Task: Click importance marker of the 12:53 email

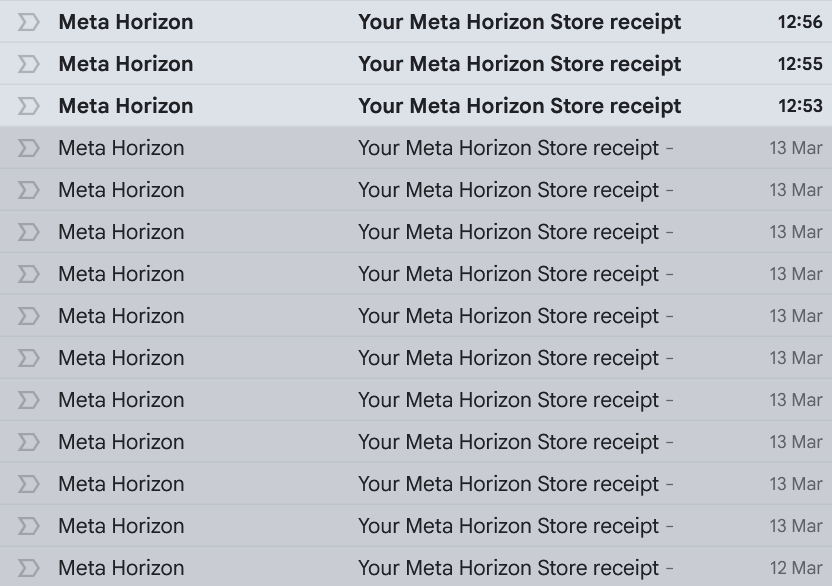Action: coord(29,106)
